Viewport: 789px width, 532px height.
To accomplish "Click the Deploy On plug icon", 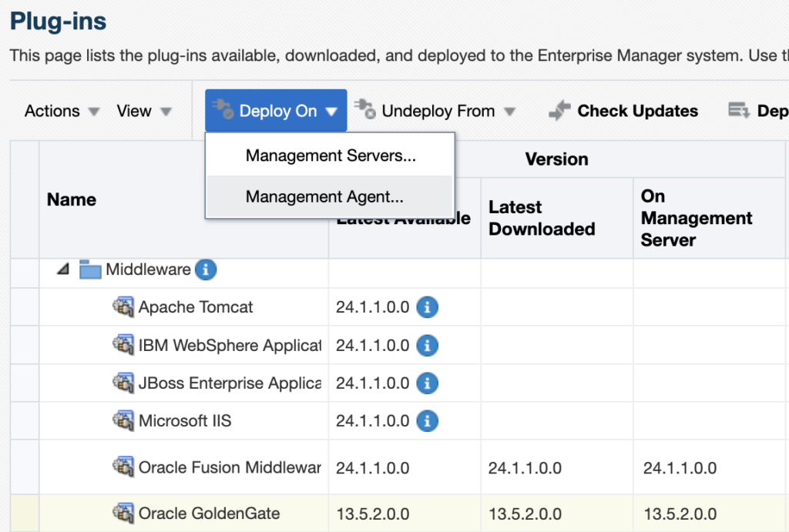I will (x=223, y=109).
